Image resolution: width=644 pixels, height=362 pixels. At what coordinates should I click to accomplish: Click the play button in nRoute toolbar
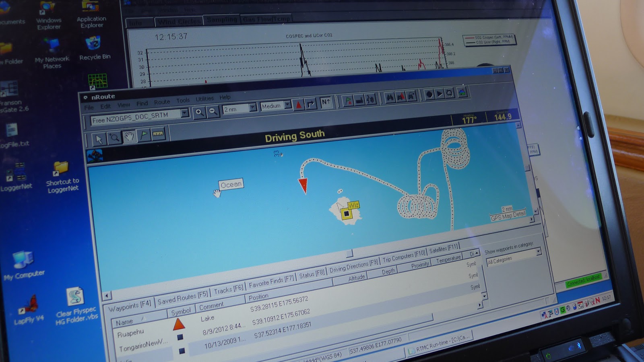pyautogui.click(x=440, y=94)
